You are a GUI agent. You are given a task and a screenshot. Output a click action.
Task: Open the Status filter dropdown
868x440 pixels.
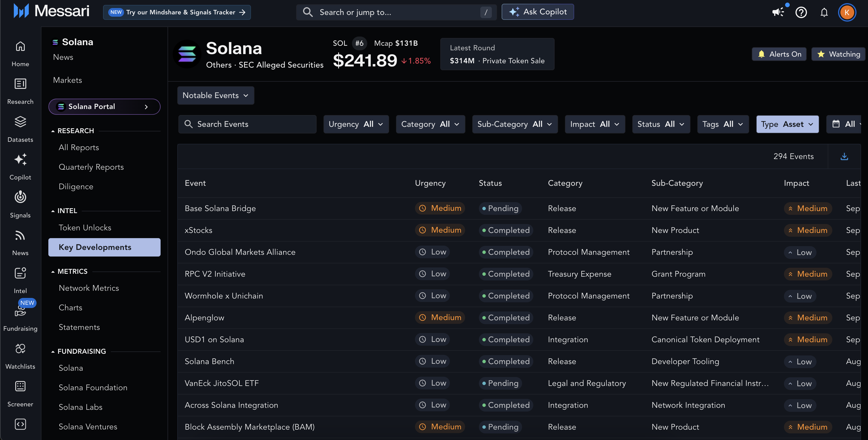(661, 124)
